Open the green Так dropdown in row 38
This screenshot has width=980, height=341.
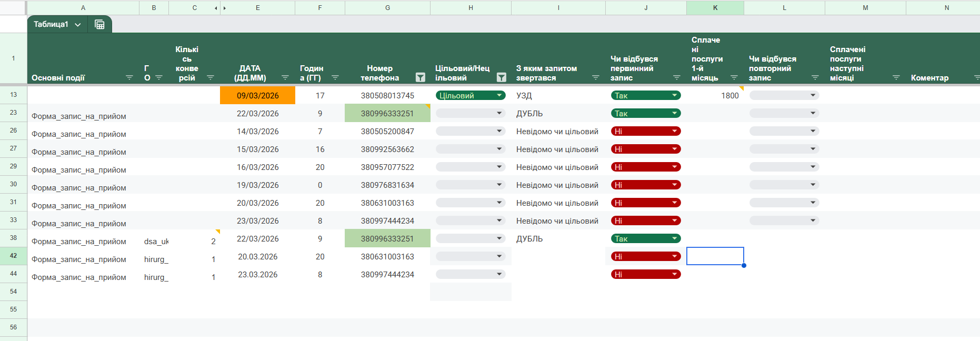[646, 238]
